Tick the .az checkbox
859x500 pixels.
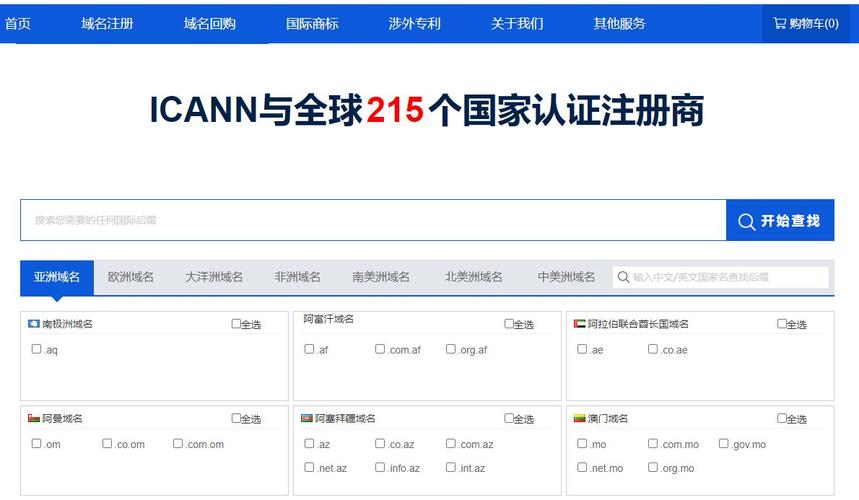pyautogui.click(x=309, y=444)
